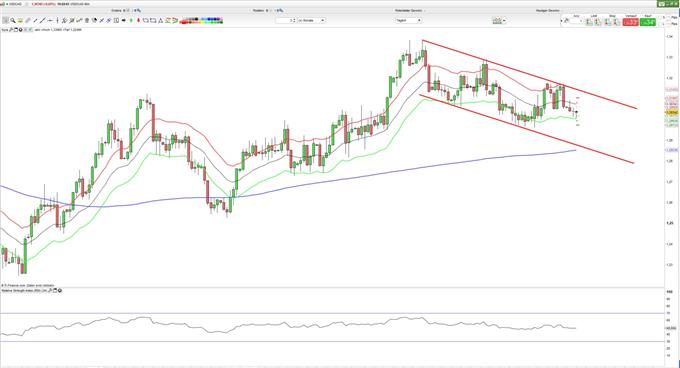Open the wrench settings on RSI panel

click(x=50, y=290)
